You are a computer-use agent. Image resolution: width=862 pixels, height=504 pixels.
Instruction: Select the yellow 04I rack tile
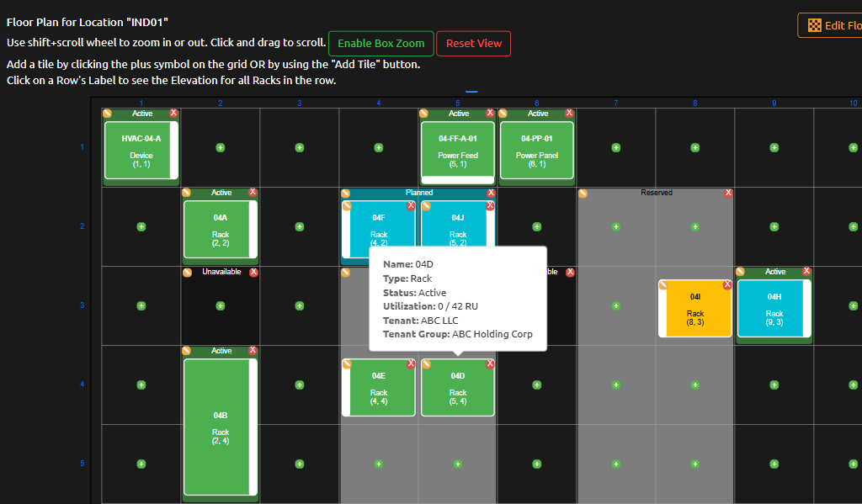click(x=694, y=310)
